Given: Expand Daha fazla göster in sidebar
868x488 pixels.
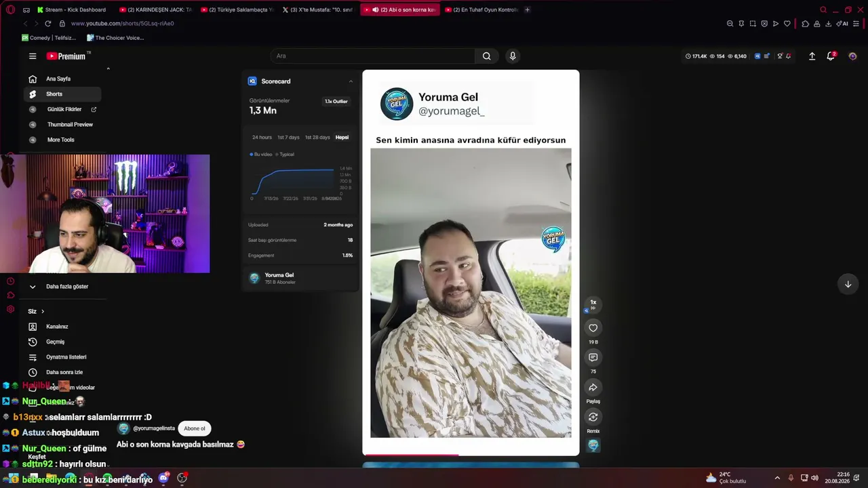Looking at the screenshot, I should tap(60, 287).
